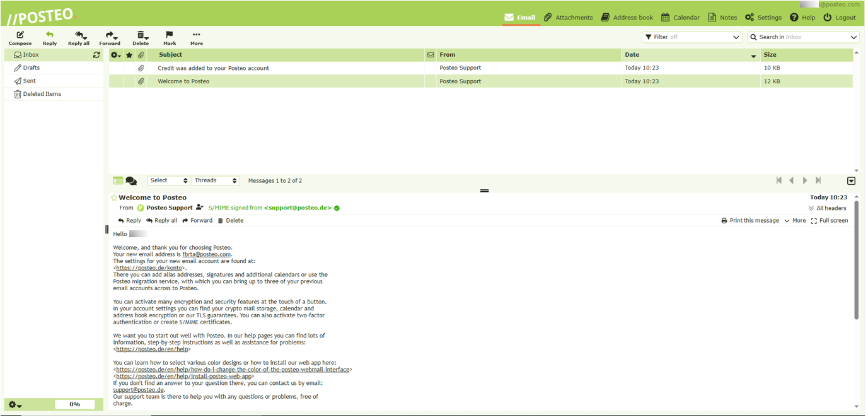Switch to list view icon below message list
Image resolution: width=868 pixels, height=417 pixels.
(x=118, y=181)
